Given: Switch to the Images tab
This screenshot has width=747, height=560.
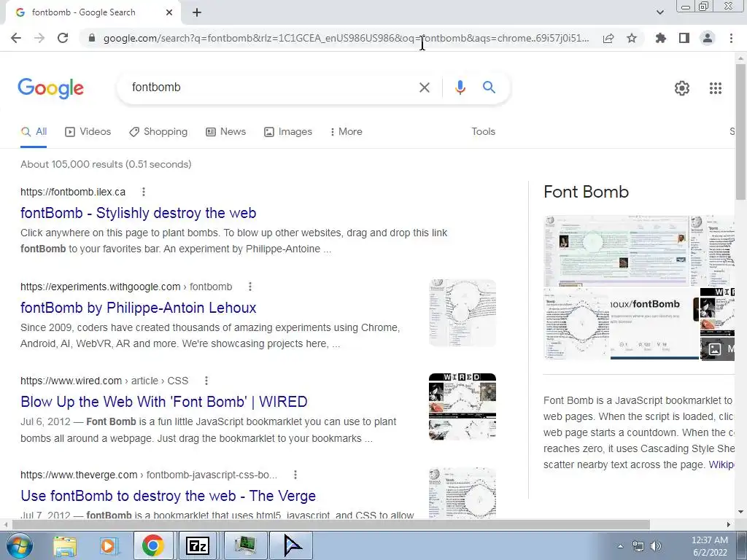Looking at the screenshot, I should [x=288, y=132].
